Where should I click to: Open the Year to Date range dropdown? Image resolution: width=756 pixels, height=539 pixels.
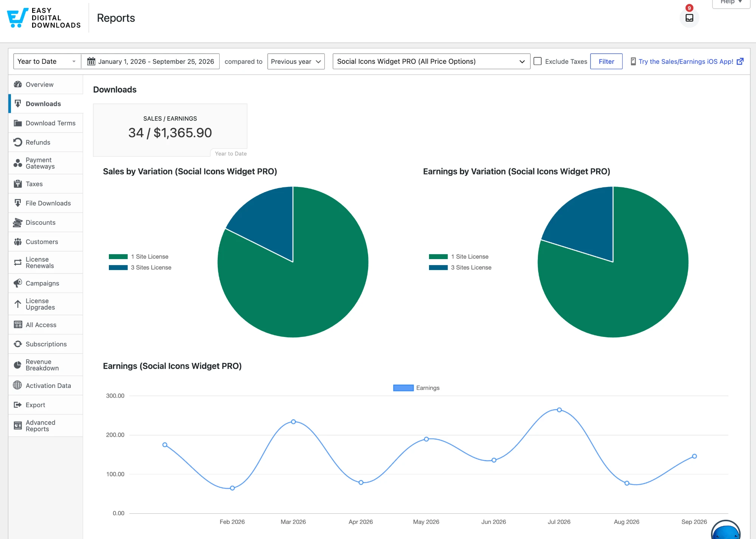pos(47,61)
